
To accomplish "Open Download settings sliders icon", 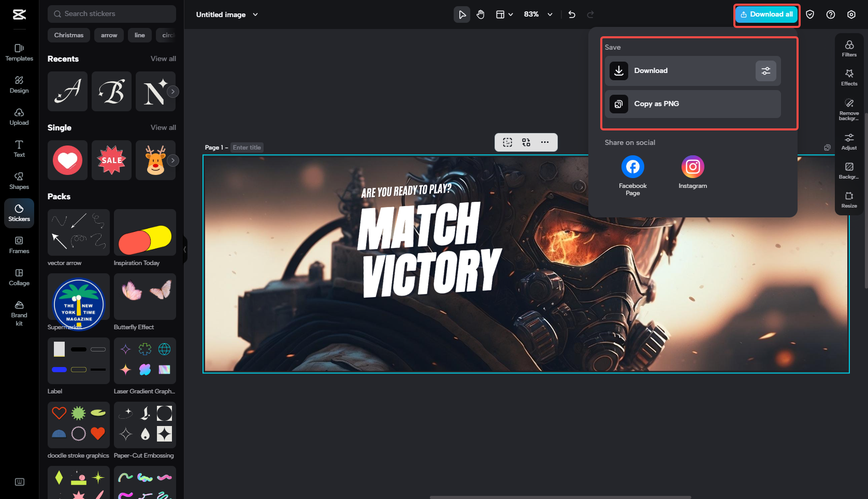I will click(x=766, y=71).
